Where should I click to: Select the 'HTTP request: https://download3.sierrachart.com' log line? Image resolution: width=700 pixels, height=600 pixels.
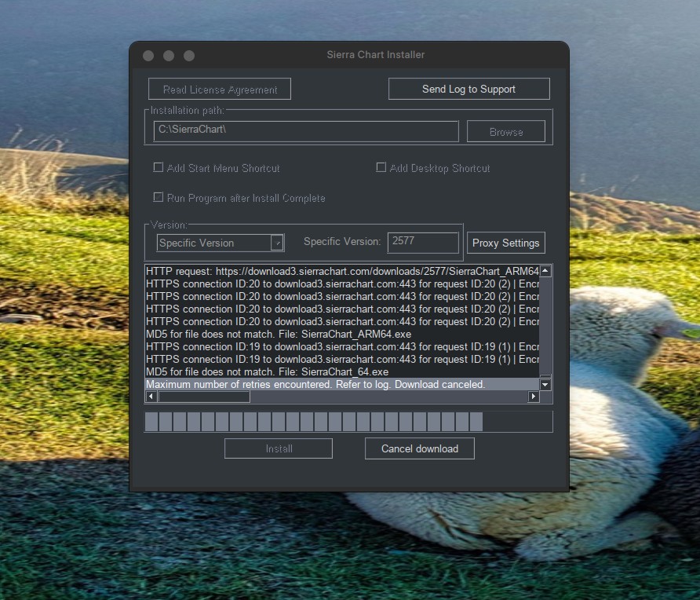pos(342,271)
